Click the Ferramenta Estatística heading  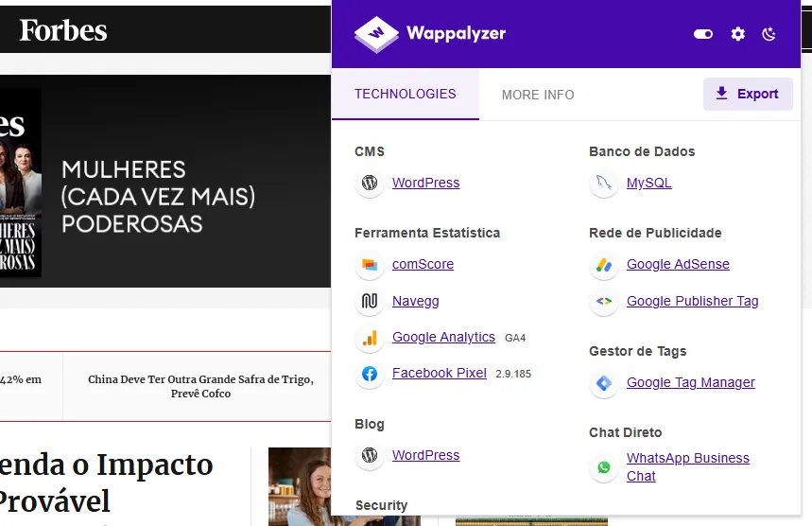tap(427, 234)
